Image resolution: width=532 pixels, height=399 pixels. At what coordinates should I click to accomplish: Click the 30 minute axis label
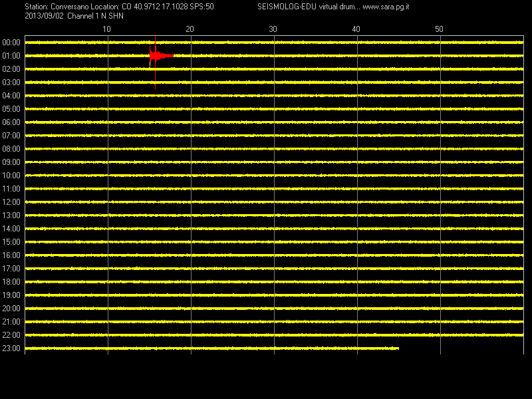[x=273, y=29]
